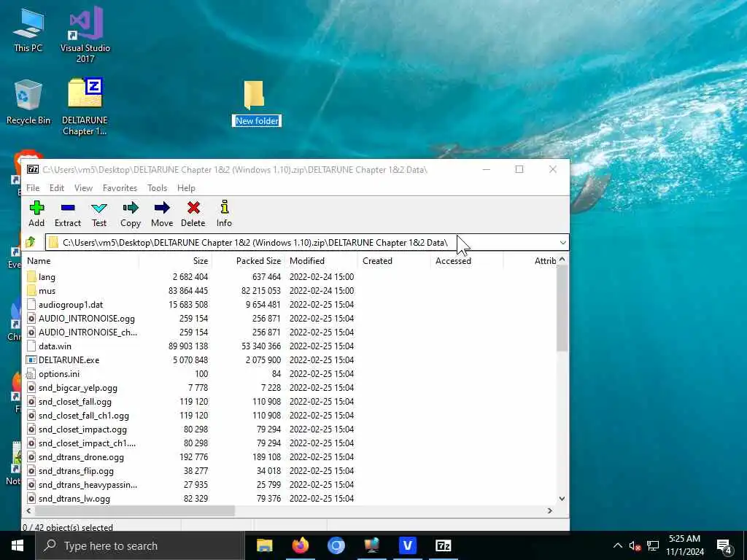The height and width of the screenshot is (560, 747).
Task: Click the network tray icon
Action: click(x=653, y=545)
